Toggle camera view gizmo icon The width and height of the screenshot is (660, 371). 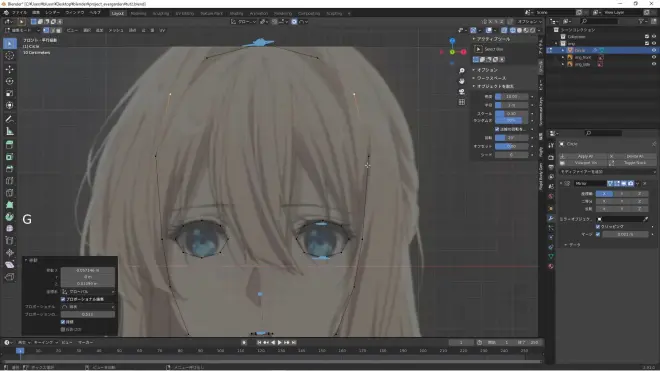pos(462,91)
